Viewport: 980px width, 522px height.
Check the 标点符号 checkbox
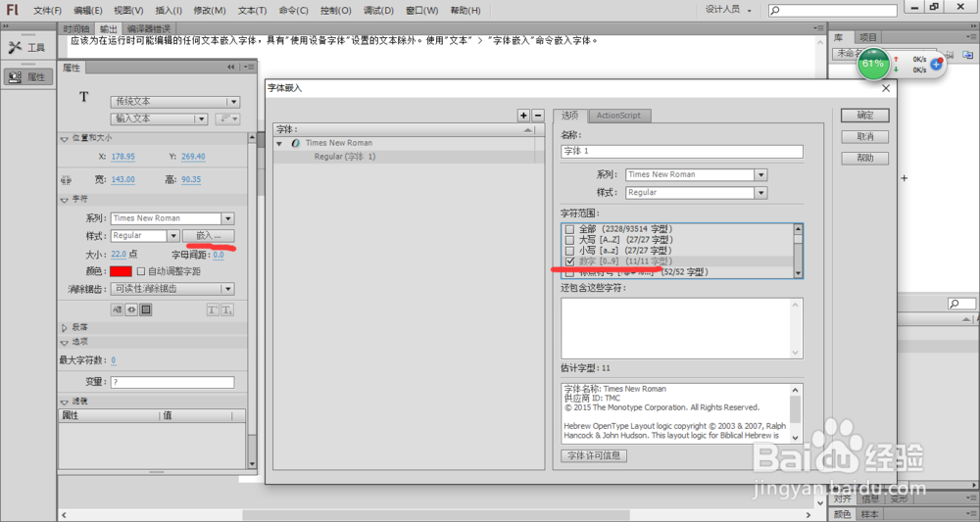point(569,273)
